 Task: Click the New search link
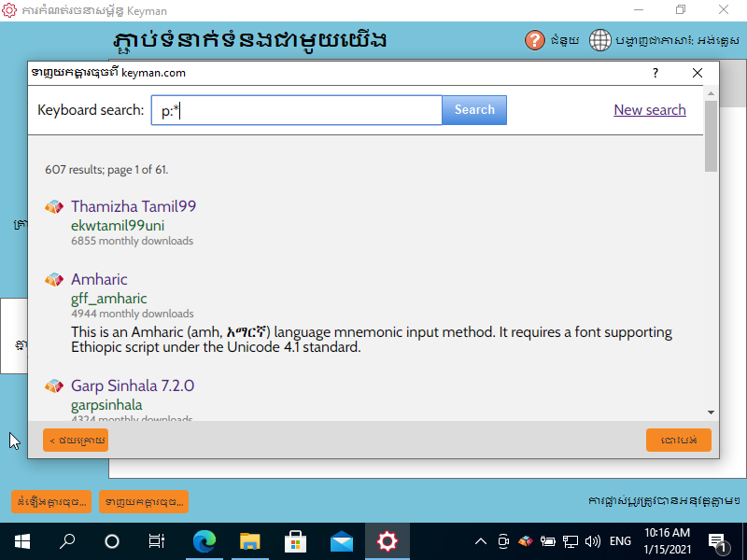coord(650,110)
